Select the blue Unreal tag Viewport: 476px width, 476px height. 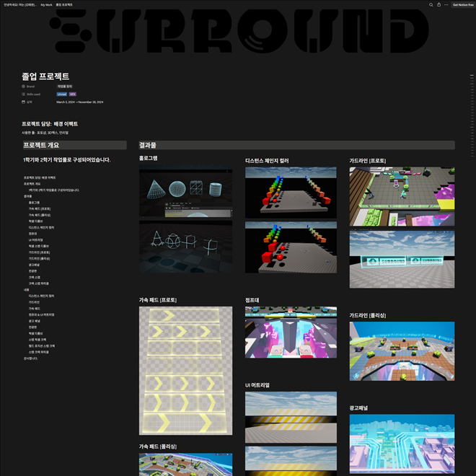(61, 94)
